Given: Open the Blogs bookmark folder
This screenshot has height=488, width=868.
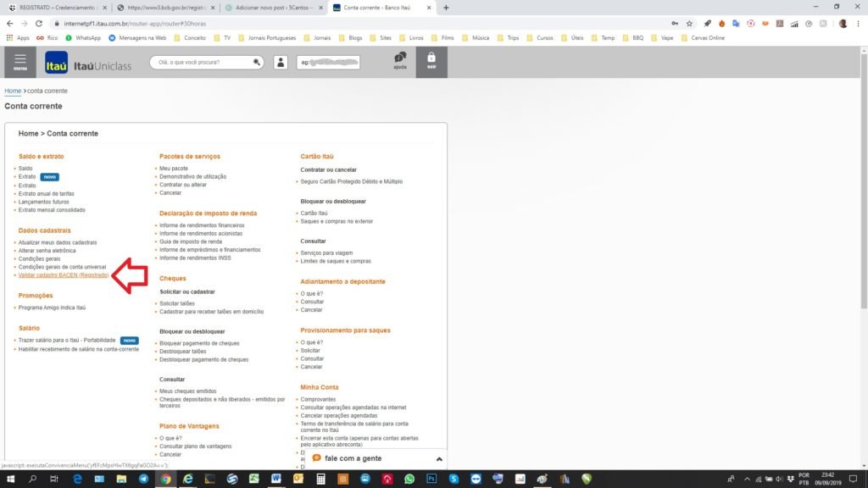Looking at the screenshot, I should tap(350, 37).
